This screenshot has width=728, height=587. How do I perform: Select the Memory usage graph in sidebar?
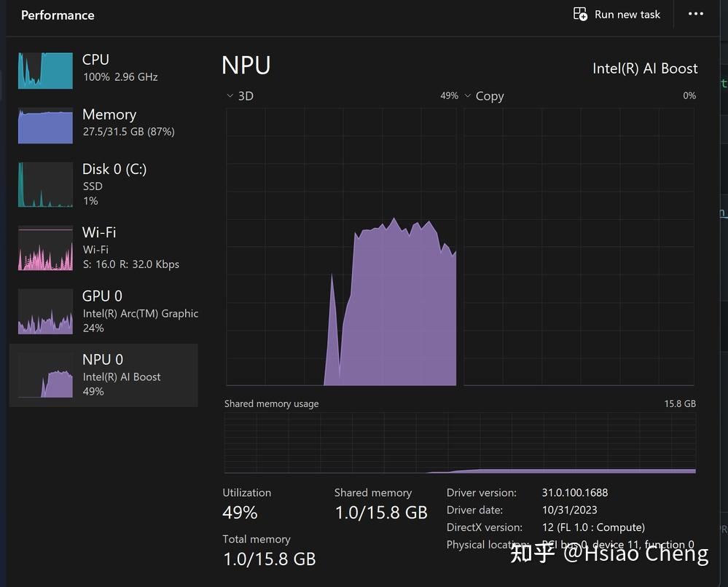[45, 125]
